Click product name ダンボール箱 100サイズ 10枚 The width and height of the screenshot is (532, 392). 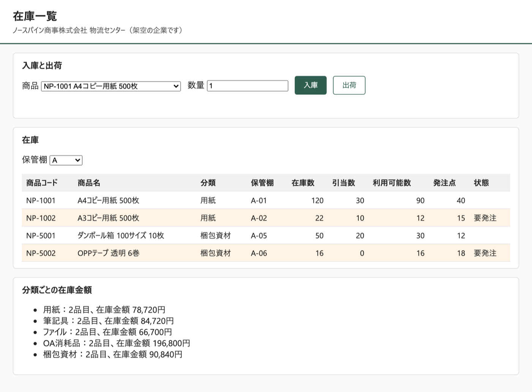click(121, 235)
